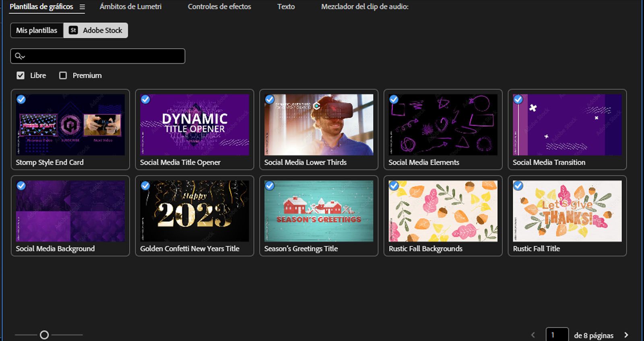
Task: Click the blue check badge on Social Media Background
Action: 21,186
